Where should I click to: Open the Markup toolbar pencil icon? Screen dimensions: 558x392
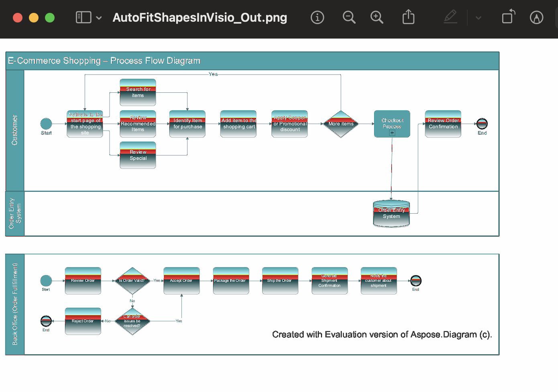(450, 17)
